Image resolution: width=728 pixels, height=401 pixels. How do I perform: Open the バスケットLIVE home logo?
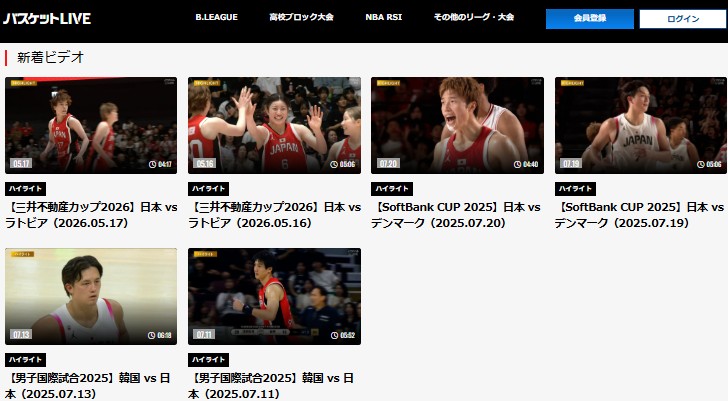[47, 19]
